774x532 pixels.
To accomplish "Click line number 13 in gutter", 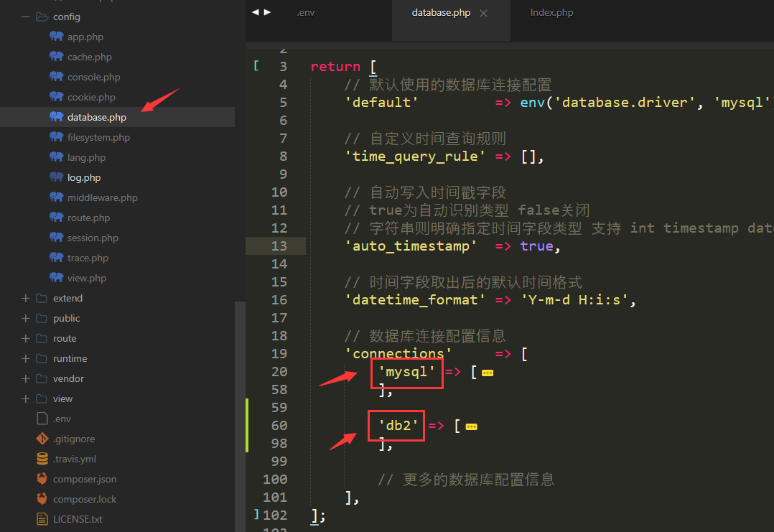I will pyautogui.click(x=279, y=246).
